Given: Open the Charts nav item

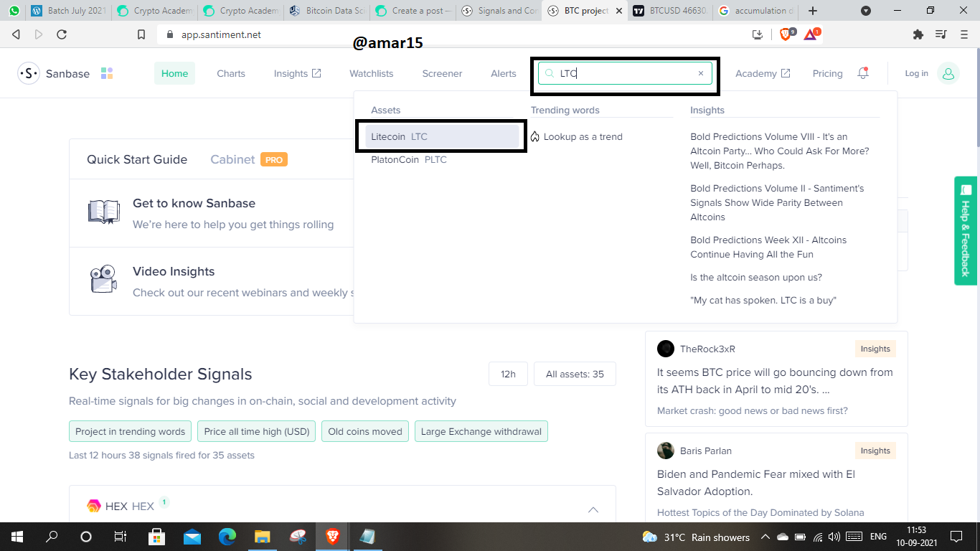Looking at the screenshot, I should pyautogui.click(x=231, y=73).
